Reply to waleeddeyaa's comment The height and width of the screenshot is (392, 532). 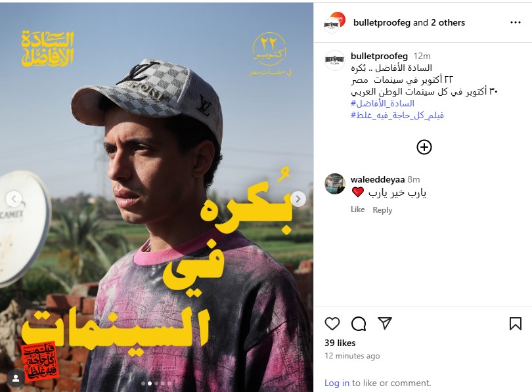tap(382, 210)
